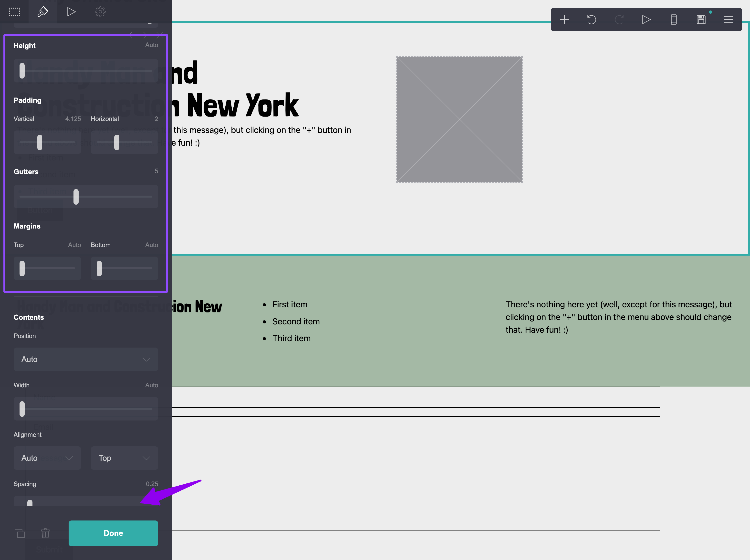
Task: Click the Vertical padding slider handle
Action: [40, 142]
